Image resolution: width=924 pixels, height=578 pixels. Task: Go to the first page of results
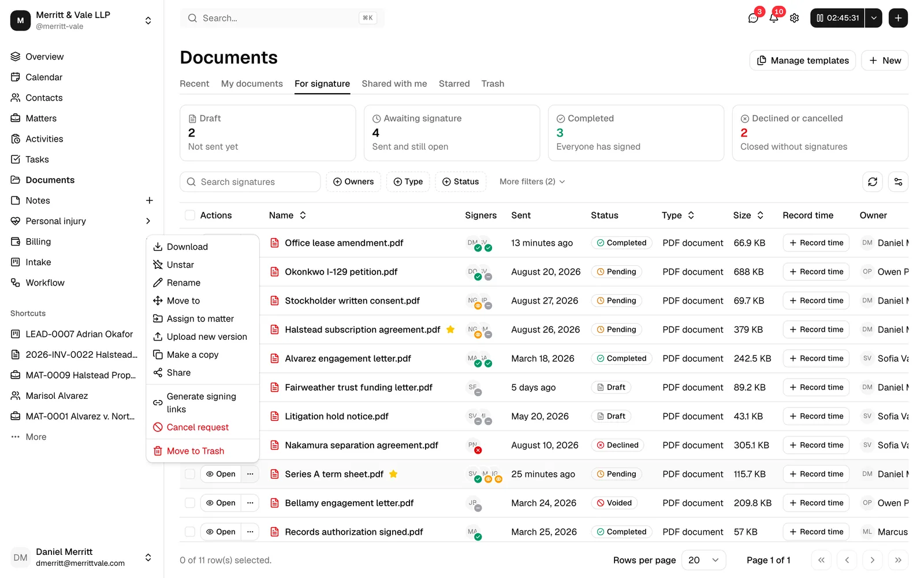click(821, 560)
